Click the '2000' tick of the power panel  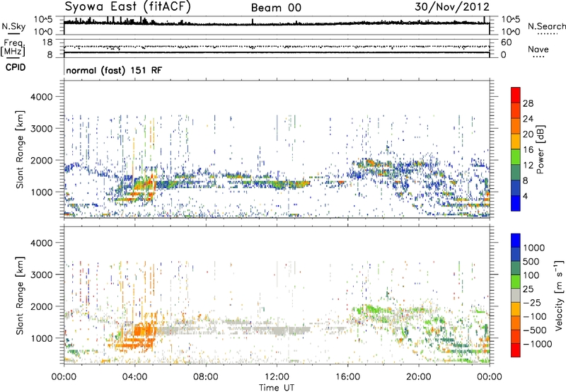click(x=42, y=160)
